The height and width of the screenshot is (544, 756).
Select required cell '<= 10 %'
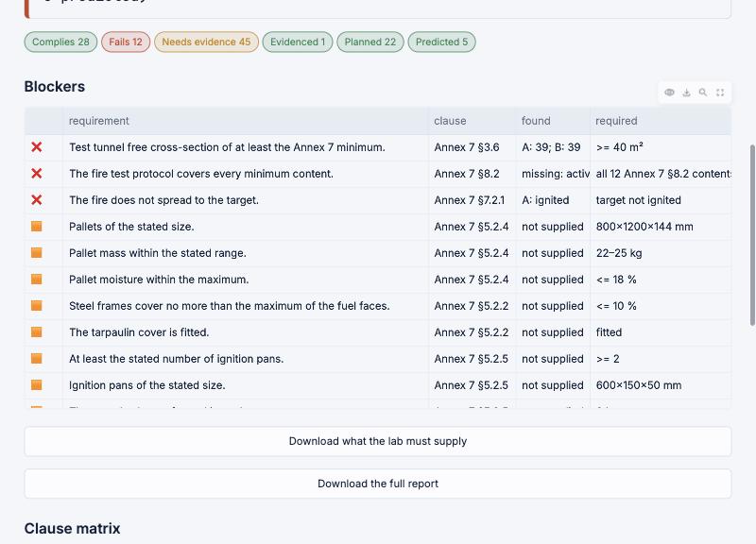coord(661,306)
